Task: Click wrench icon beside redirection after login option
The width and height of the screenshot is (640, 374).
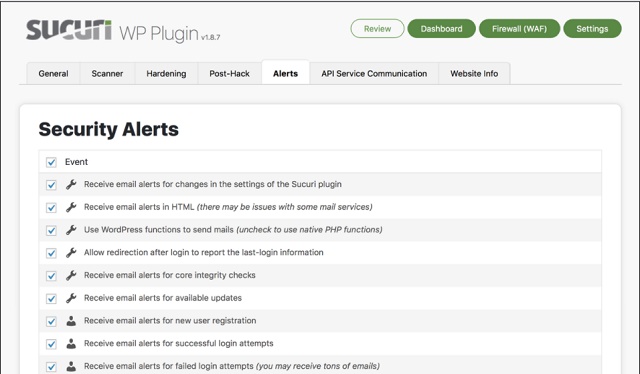Action: (71, 253)
